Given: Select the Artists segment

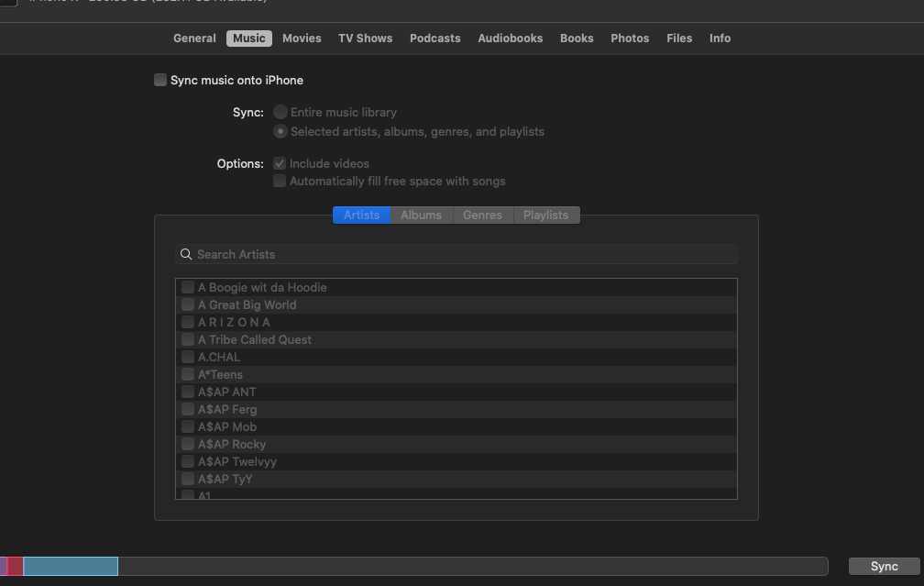Looking at the screenshot, I should pyautogui.click(x=362, y=216).
